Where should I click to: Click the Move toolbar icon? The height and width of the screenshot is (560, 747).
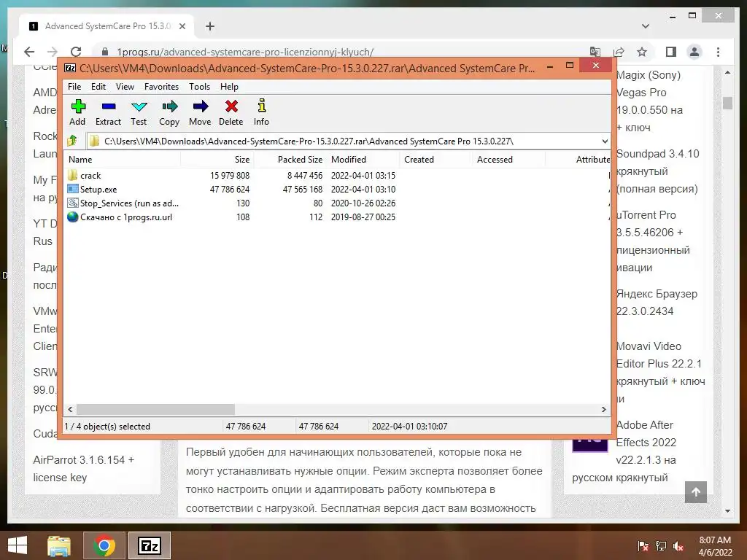pyautogui.click(x=200, y=106)
